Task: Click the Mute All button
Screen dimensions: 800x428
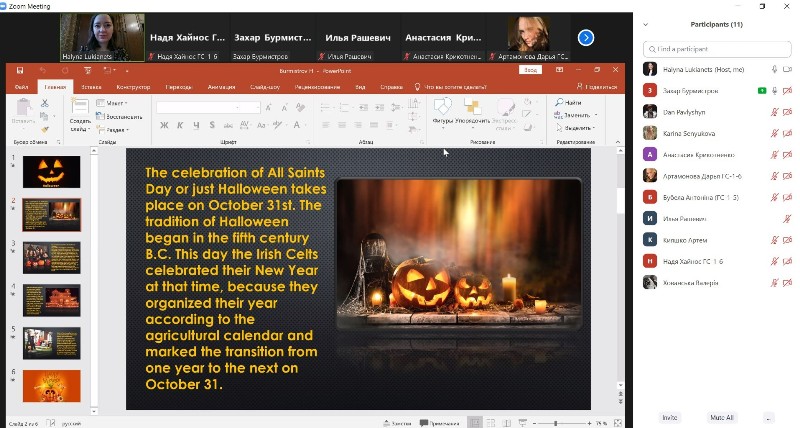Action: [721, 417]
